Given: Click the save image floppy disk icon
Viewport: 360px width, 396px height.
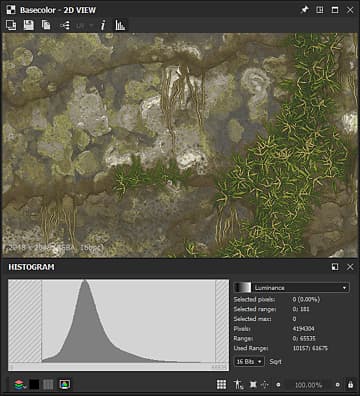Looking at the screenshot, I should (29, 25).
